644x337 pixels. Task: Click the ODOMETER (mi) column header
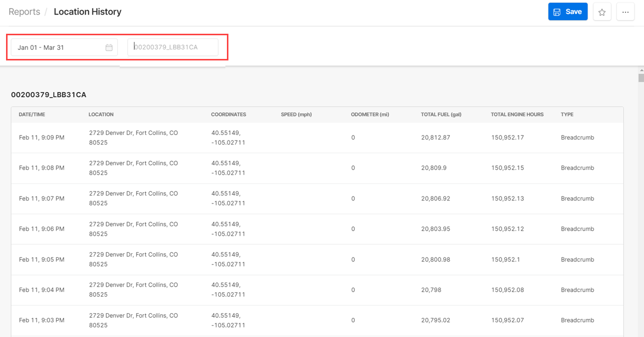point(370,114)
